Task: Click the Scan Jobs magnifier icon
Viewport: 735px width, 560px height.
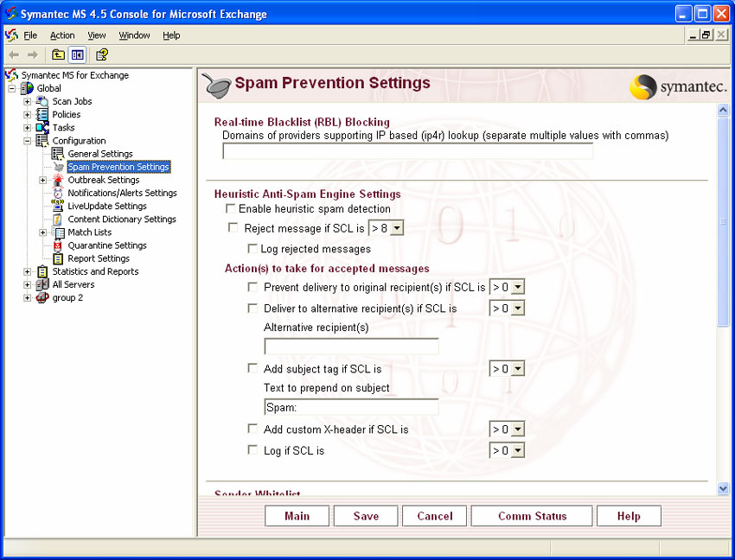Action: (x=42, y=101)
